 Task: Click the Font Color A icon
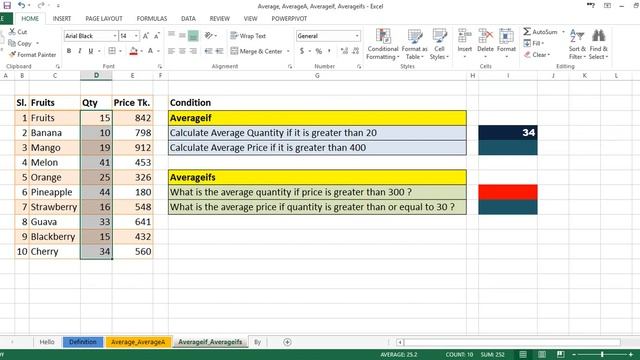pos(150,51)
